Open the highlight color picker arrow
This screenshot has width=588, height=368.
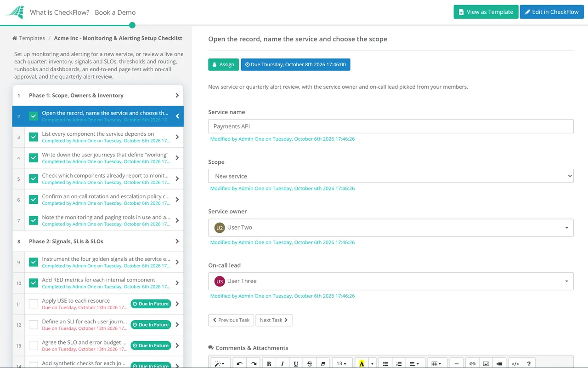click(372, 363)
